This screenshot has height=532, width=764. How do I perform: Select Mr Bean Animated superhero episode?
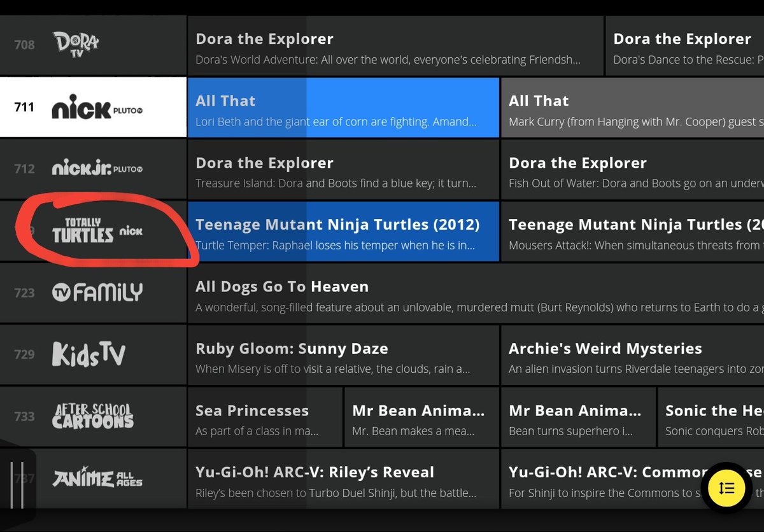(578, 417)
